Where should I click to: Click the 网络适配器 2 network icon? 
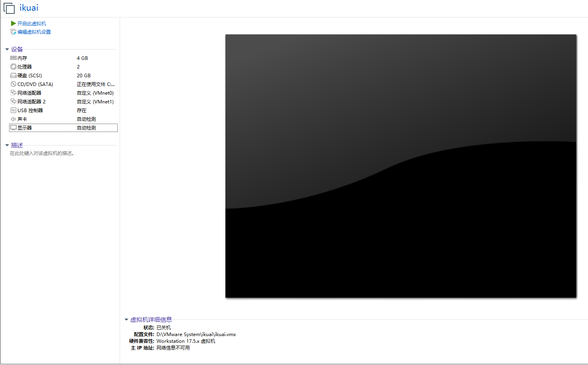[x=13, y=101]
